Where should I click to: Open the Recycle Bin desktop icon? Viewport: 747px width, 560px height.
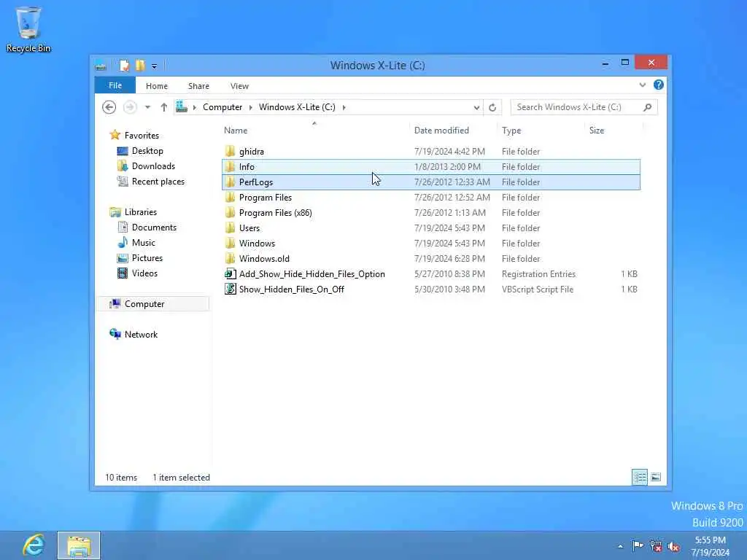point(28,28)
